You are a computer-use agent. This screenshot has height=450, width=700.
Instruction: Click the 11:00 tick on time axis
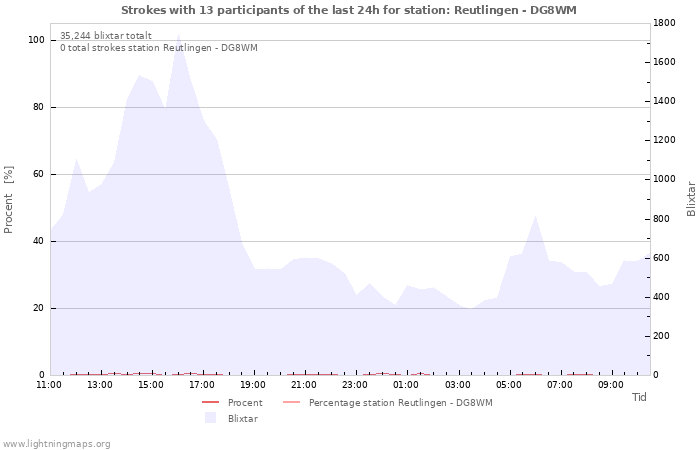[49, 384]
